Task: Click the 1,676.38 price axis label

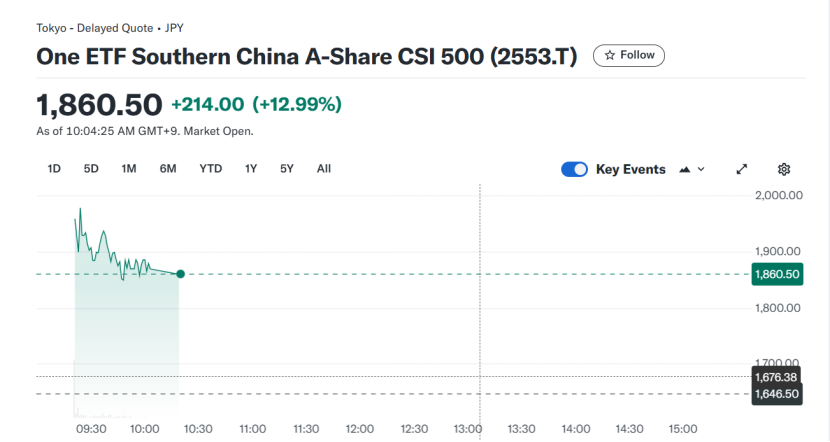Action: point(776,377)
